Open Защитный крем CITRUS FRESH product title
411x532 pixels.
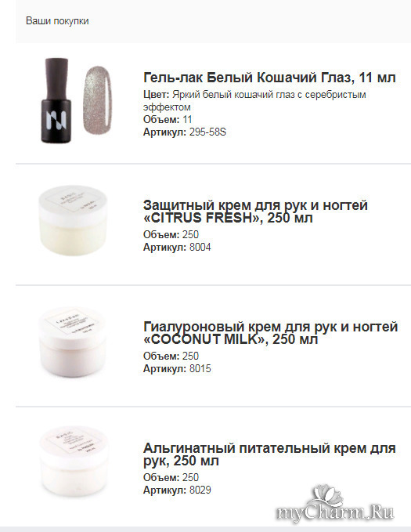255,212
